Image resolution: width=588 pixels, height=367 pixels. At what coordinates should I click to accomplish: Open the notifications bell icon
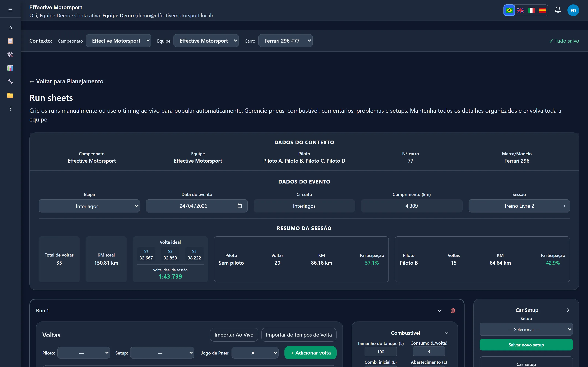click(558, 10)
